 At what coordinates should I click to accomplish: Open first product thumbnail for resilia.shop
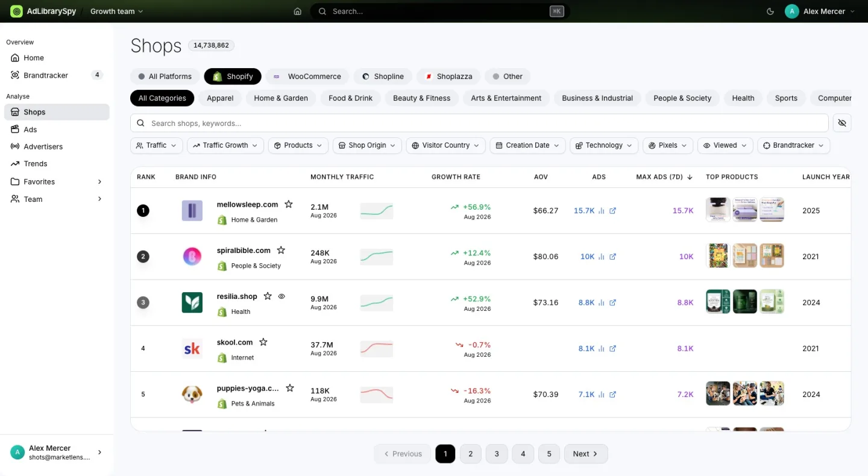[718, 302]
